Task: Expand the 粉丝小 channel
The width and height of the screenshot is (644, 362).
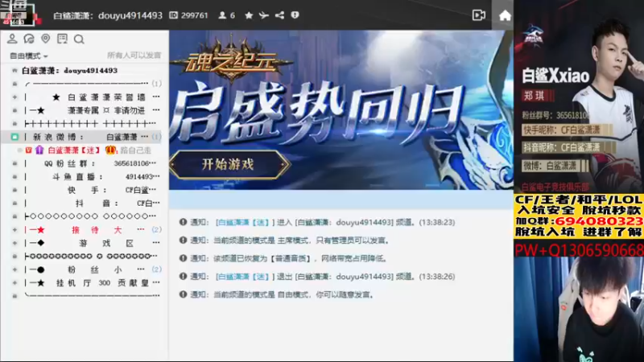Action: (x=14, y=269)
